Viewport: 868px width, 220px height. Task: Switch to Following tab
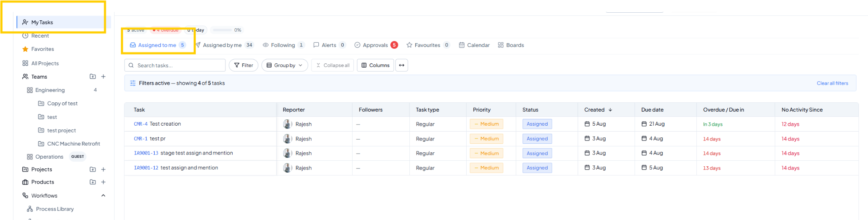click(x=283, y=45)
